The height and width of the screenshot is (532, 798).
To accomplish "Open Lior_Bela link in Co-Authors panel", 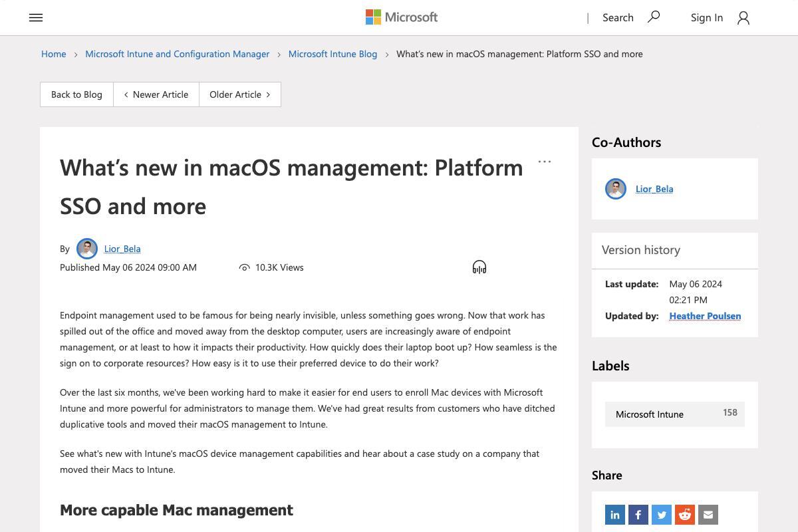I will pyautogui.click(x=654, y=189).
